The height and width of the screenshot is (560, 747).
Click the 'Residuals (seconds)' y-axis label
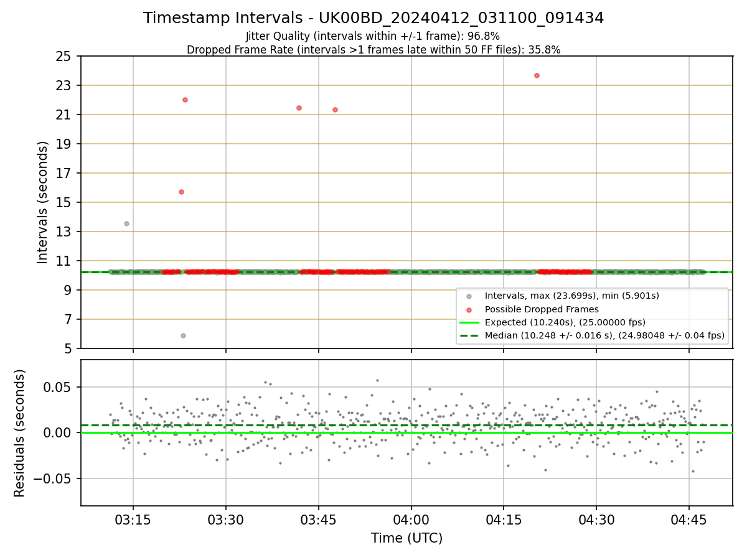(x=19, y=433)
